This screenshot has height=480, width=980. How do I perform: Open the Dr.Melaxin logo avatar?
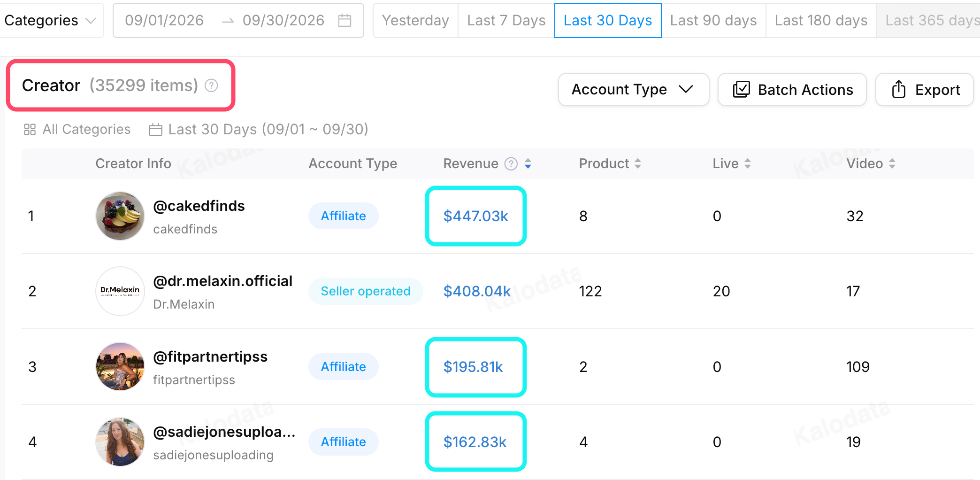120,291
